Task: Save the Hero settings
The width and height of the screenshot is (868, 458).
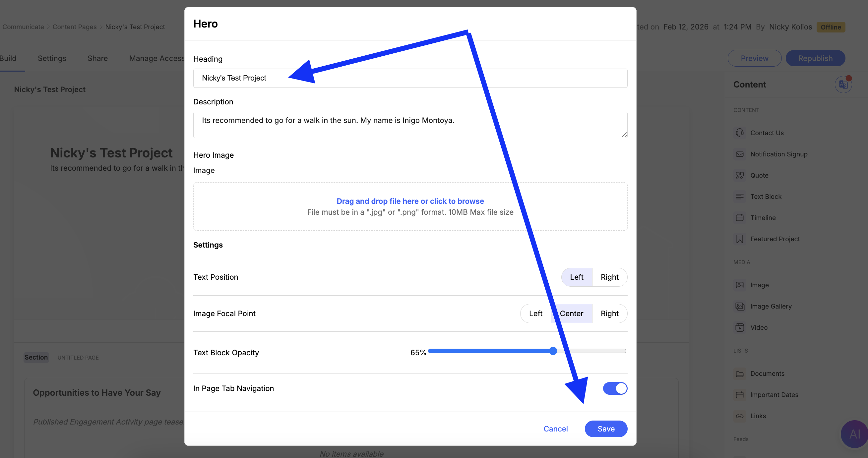Action: coord(606,429)
